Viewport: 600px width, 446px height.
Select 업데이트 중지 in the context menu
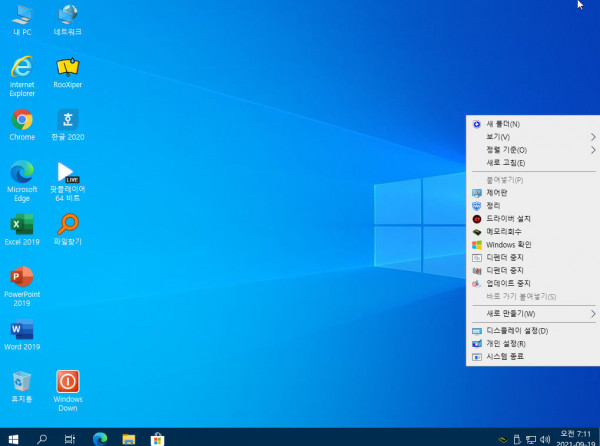tap(533, 283)
